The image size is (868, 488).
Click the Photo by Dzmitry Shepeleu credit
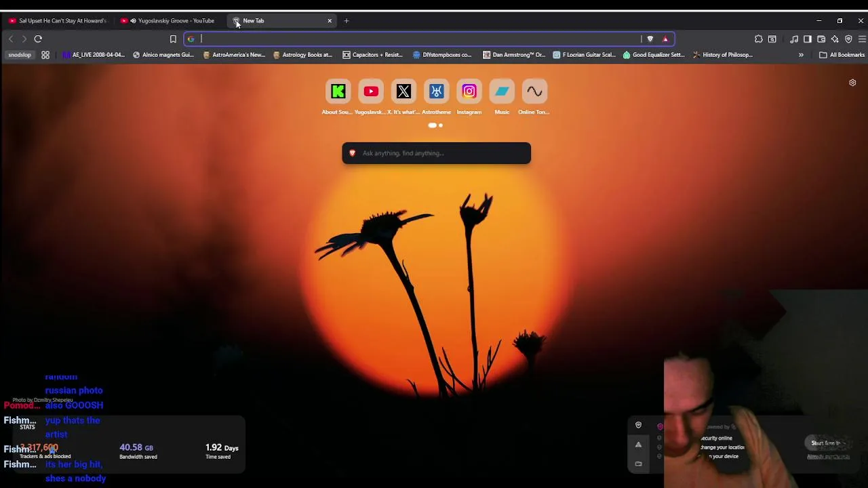[43, 400]
